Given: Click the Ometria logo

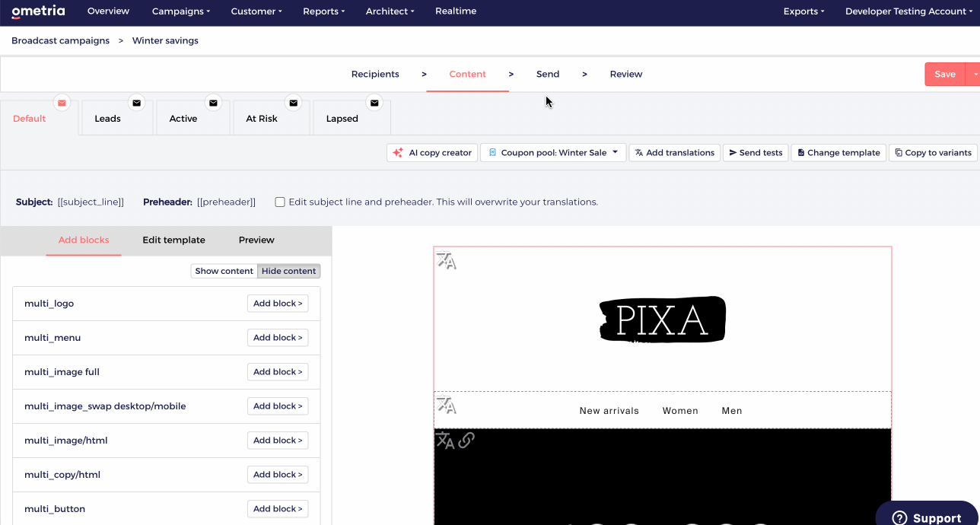Looking at the screenshot, I should [x=38, y=11].
